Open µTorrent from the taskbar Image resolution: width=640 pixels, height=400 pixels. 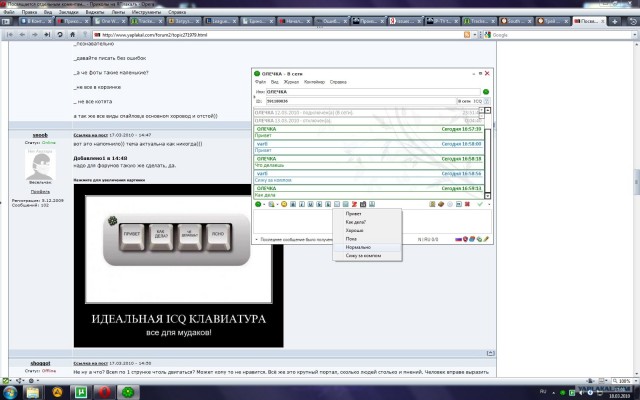(81, 392)
